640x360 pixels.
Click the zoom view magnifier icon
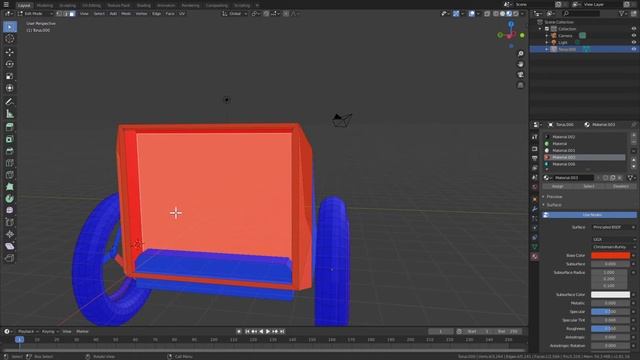(520, 54)
